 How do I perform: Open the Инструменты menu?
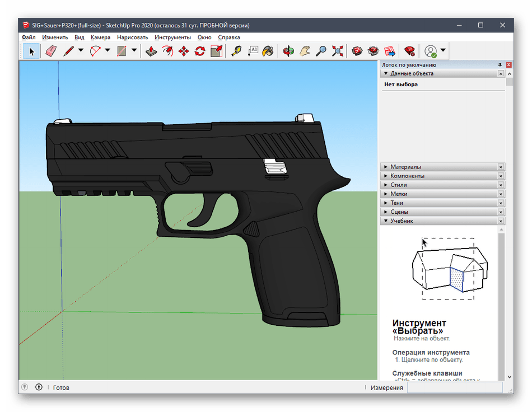click(x=172, y=38)
